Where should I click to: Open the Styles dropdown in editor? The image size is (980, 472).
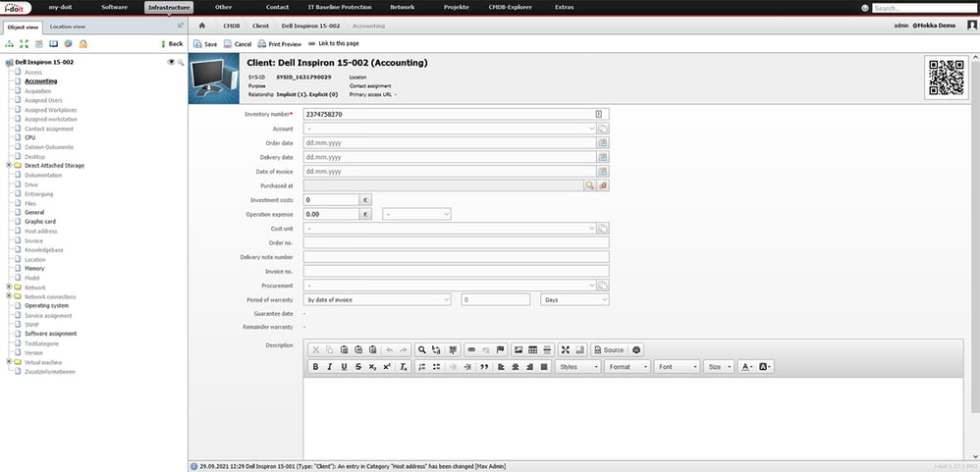click(x=578, y=367)
